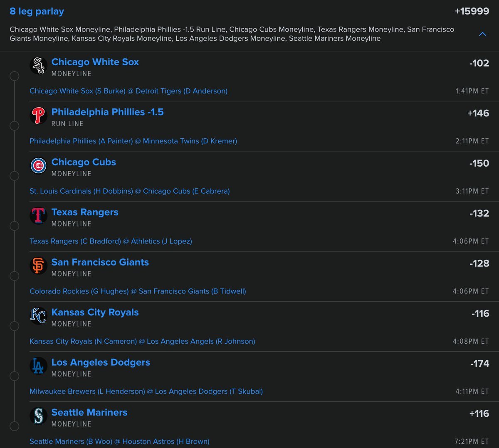
Task: Click the 1:41PM ET game time
Action: pos(472,91)
